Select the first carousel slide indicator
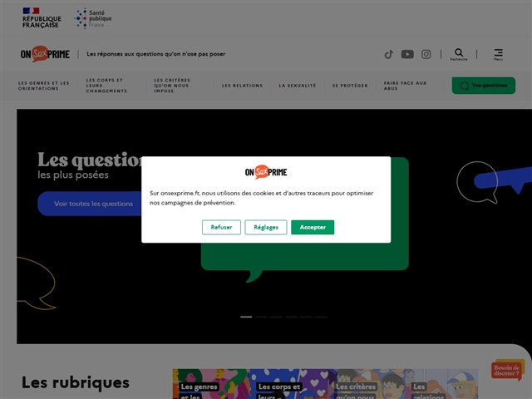The width and height of the screenshot is (532, 399). coord(246,317)
